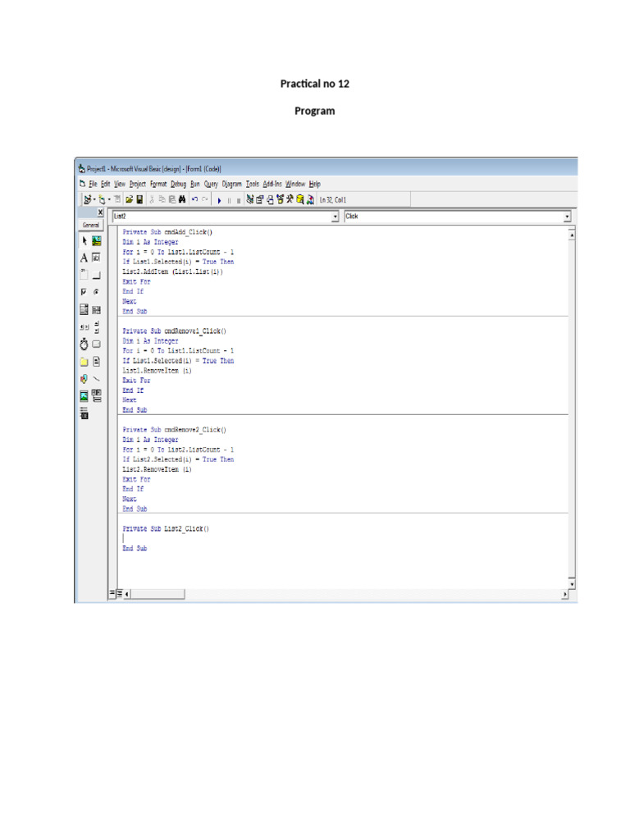Screen dimensions: 630x840
Task: Select the Pointer tool in toolbox
Action: [84, 241]
